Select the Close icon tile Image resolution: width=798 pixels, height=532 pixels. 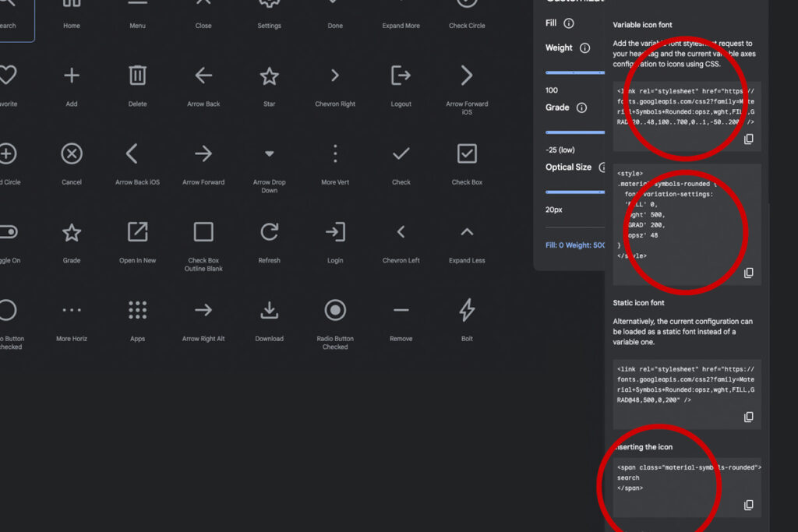point(203,14)
